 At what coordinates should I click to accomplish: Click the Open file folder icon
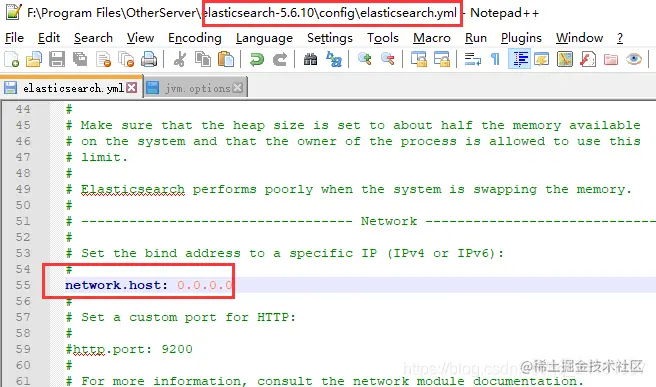34,59
